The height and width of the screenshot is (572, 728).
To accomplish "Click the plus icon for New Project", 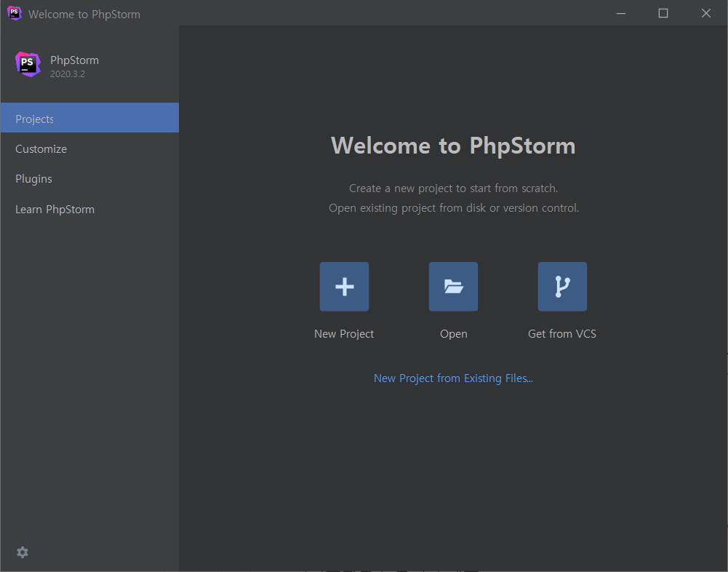I will click(x=344, y=286).
